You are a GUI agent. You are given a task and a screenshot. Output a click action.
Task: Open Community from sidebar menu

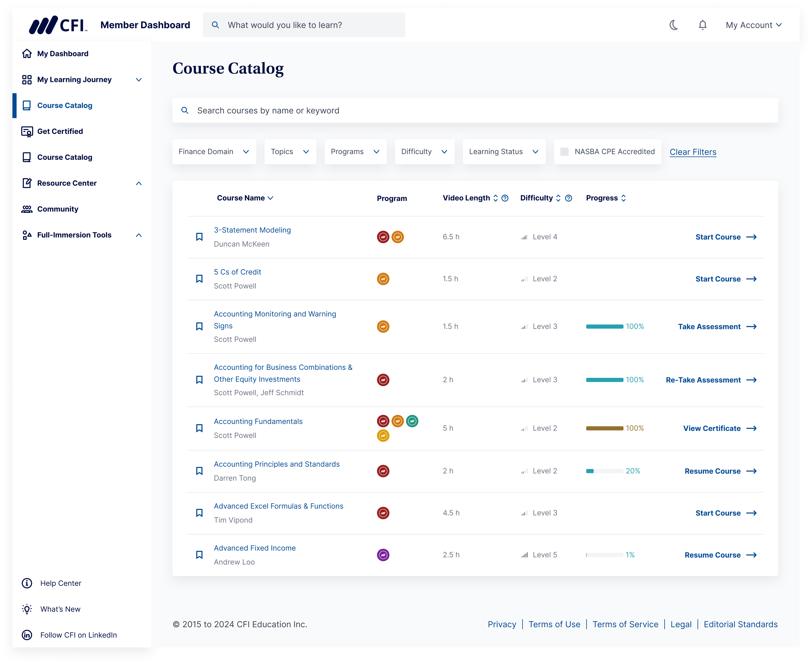(x=57, y=209)
